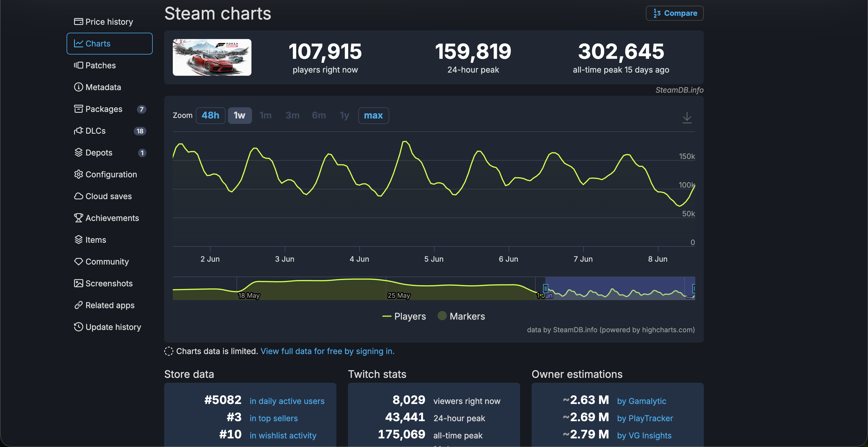Image resolution: width=868 pixels, height=447 pixels.
Task: Open the Screenshots image icon
Action: point(78,283)
